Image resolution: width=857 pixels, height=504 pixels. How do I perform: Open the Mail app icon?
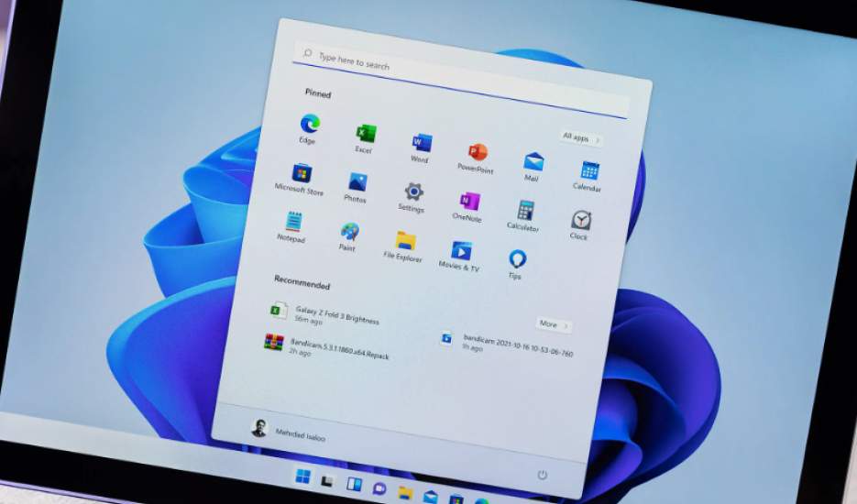pyautogui.click(x=533, y=162)
